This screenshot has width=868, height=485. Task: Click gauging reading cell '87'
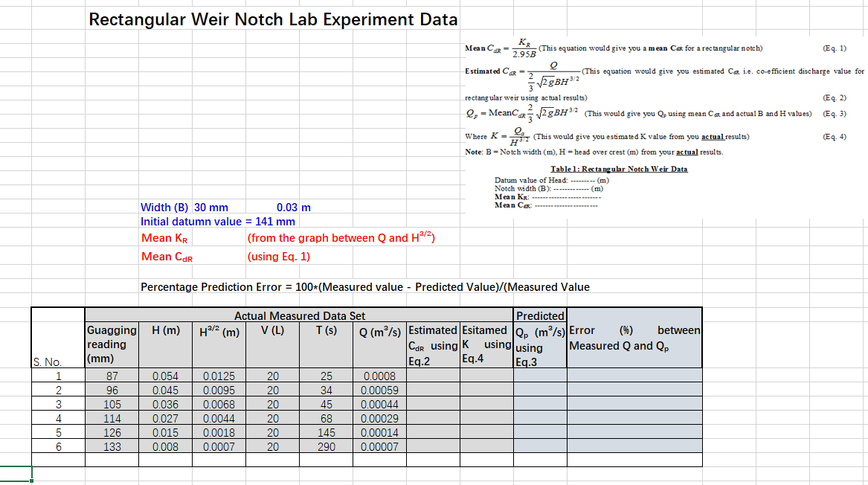(x=112, y=376)
